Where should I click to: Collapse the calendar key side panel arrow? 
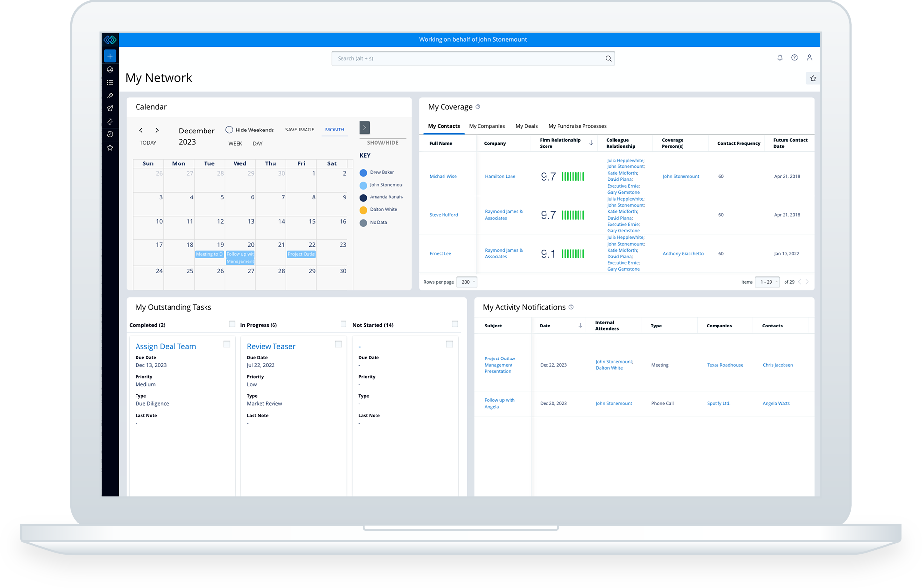[365, 128]
